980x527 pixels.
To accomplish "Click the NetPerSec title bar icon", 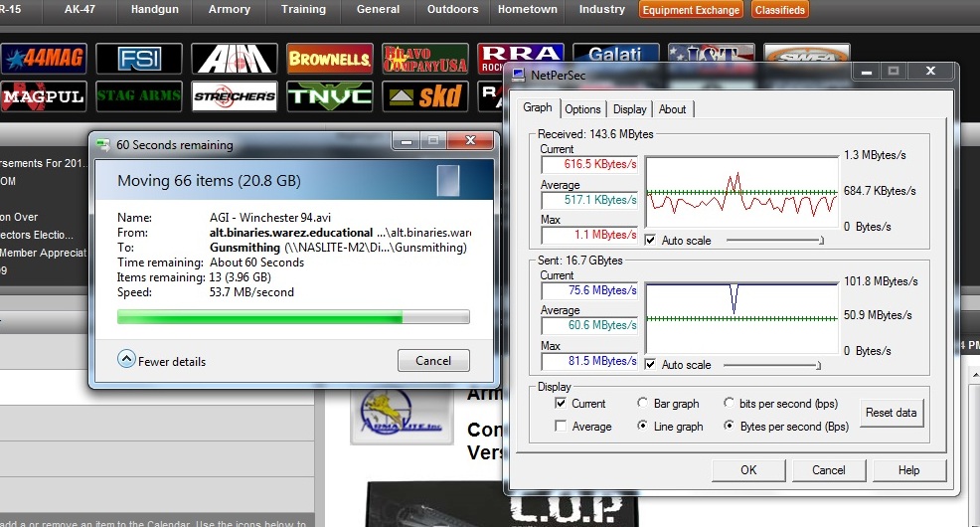I will pyautogui.click(x=518, y=75).
